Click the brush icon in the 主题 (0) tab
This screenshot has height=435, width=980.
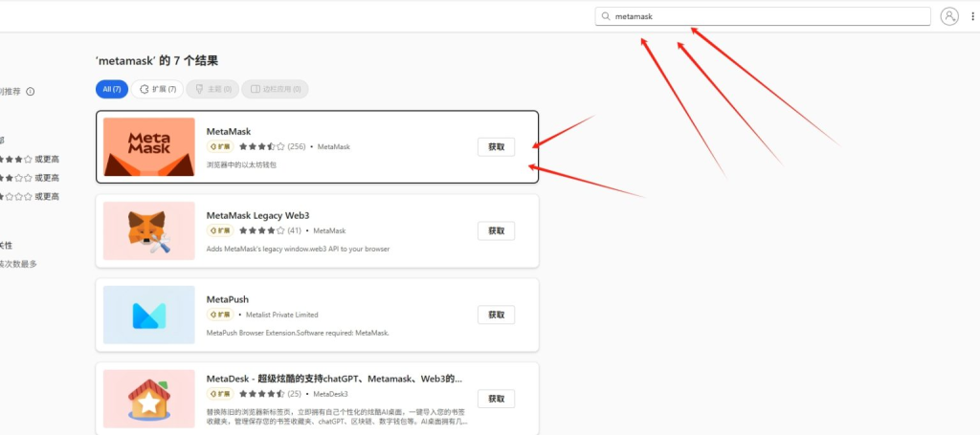(x=199, y=89)
